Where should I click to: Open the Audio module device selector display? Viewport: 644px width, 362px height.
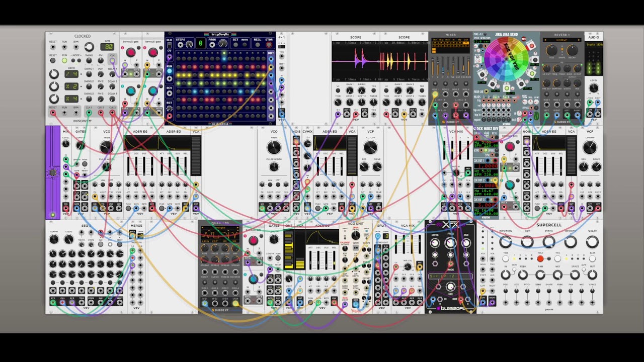point(594,45)
